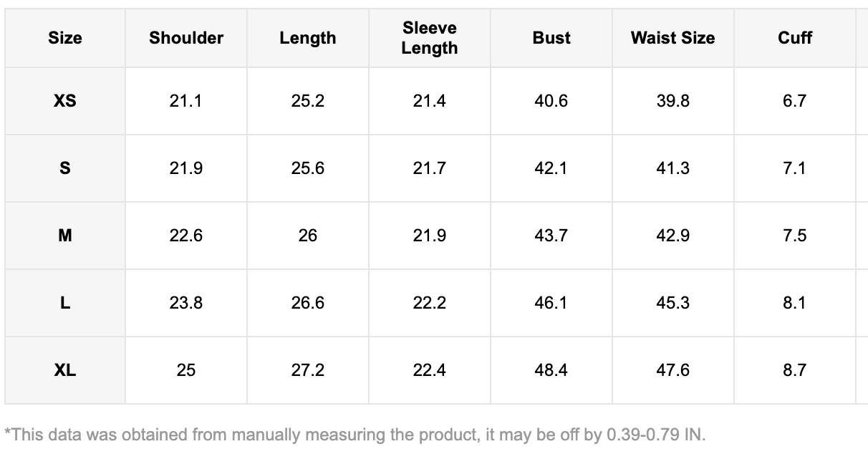Click the M size row label
Image resolution: width=868 pixels, height=454 pixels.
(x=65, y=236)
